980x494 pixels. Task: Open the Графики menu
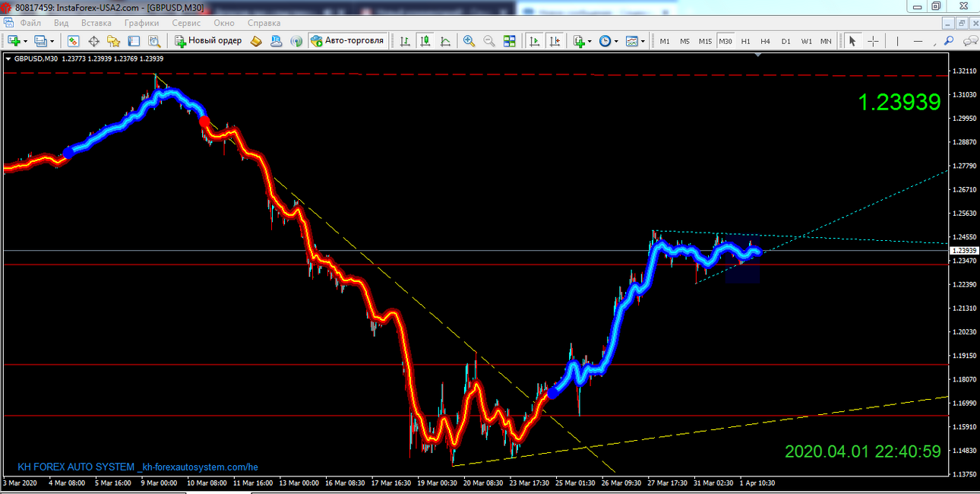click(142, 23)
